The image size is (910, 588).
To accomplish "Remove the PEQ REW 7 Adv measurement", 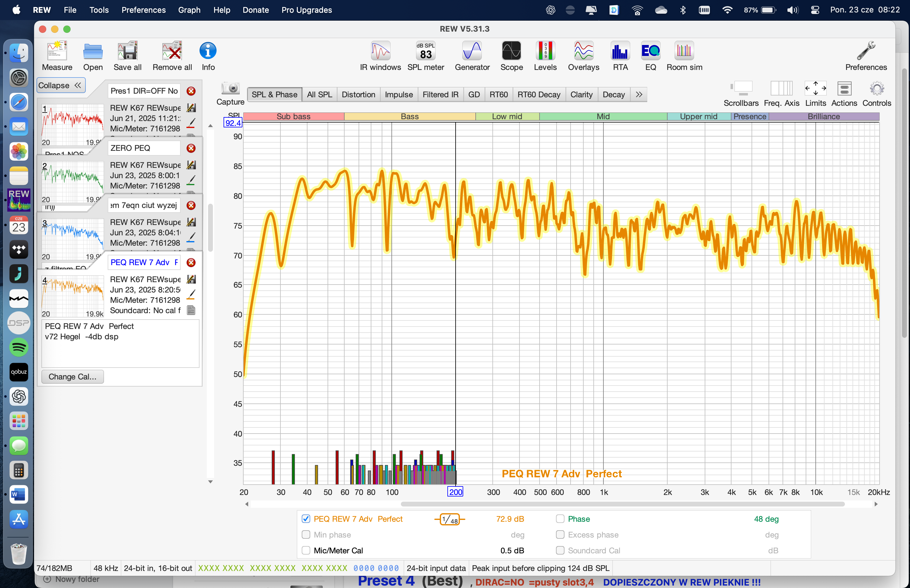I will [191, 262].
